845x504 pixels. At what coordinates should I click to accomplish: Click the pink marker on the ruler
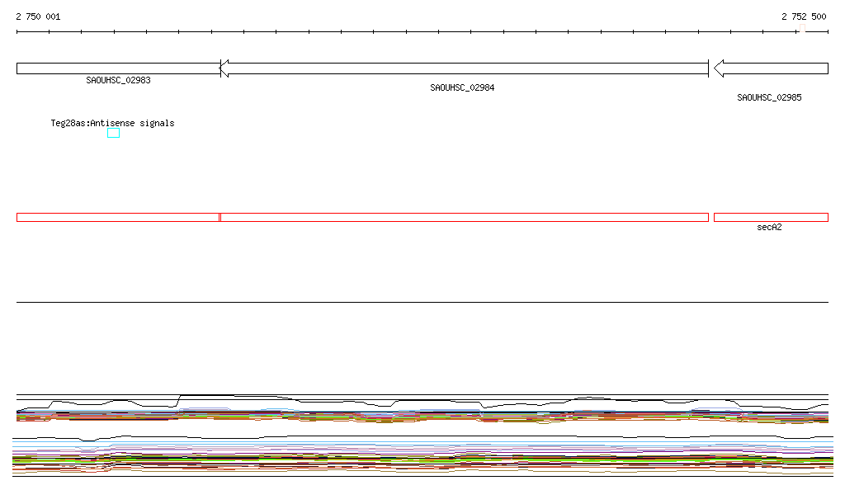(x=802, y=29)
